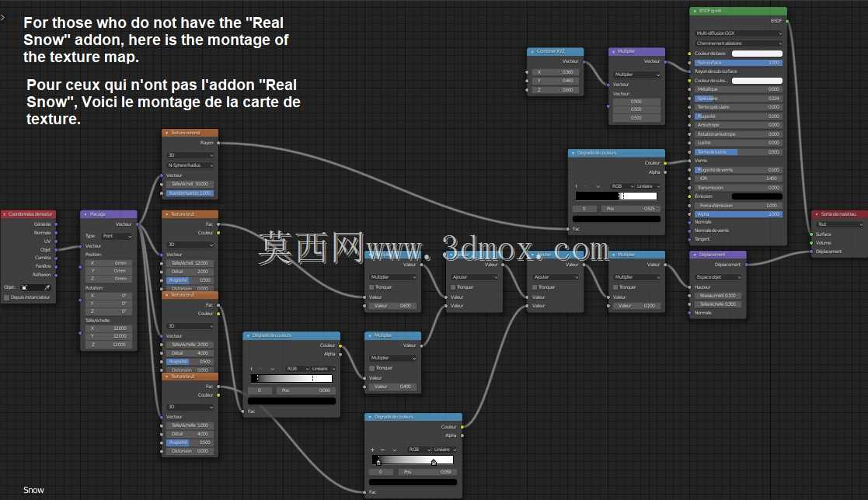The width and height of the screenshot is (868, 500).
Task: Click Déplacement output socket on Déplacement node
Action: point(746,265)
